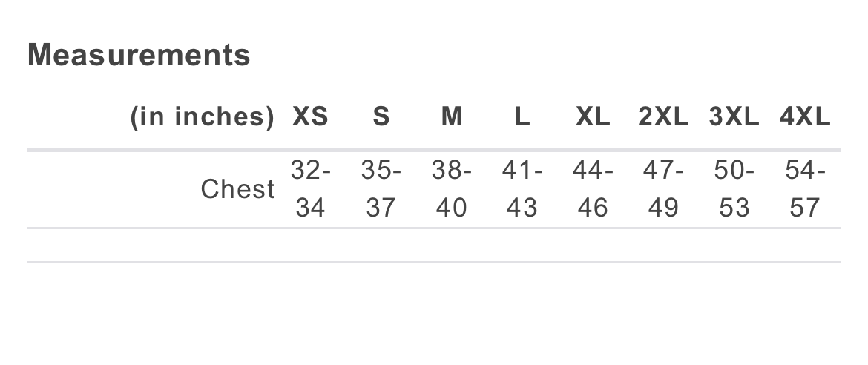Click the 44-46 chest value
This screenshot has width=868, height=365.
[593, 189]
